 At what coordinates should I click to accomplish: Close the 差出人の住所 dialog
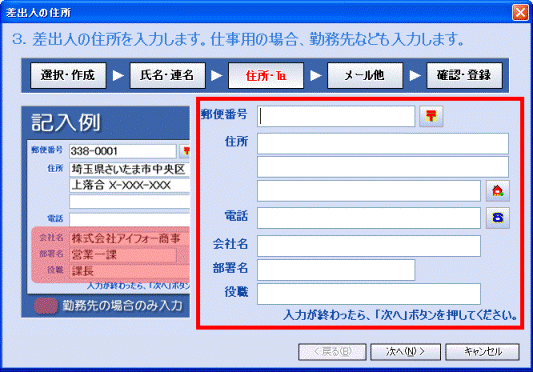[520, 13]
